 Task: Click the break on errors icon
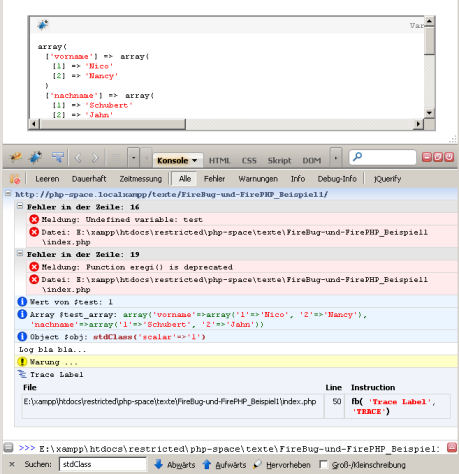tap(15, 179)
